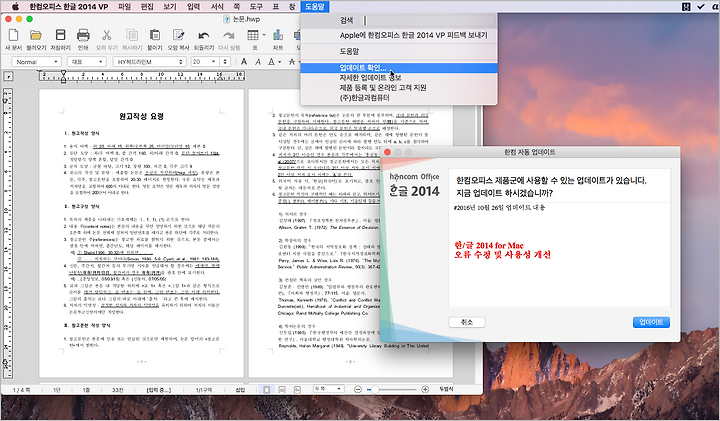
Task: Click the underline A formatting icon
Action: point(271,62)
